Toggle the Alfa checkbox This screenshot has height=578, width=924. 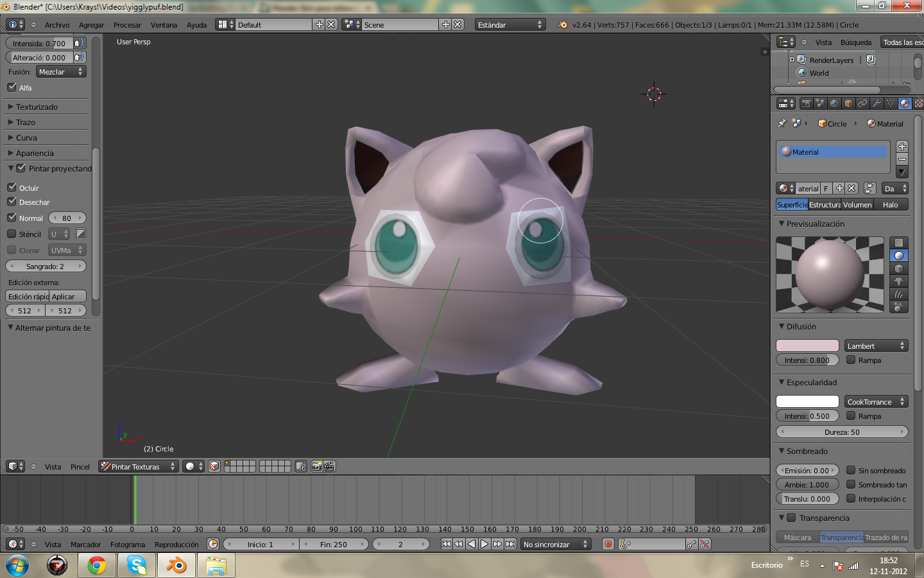pyautogui.click(x=12, y=87)
